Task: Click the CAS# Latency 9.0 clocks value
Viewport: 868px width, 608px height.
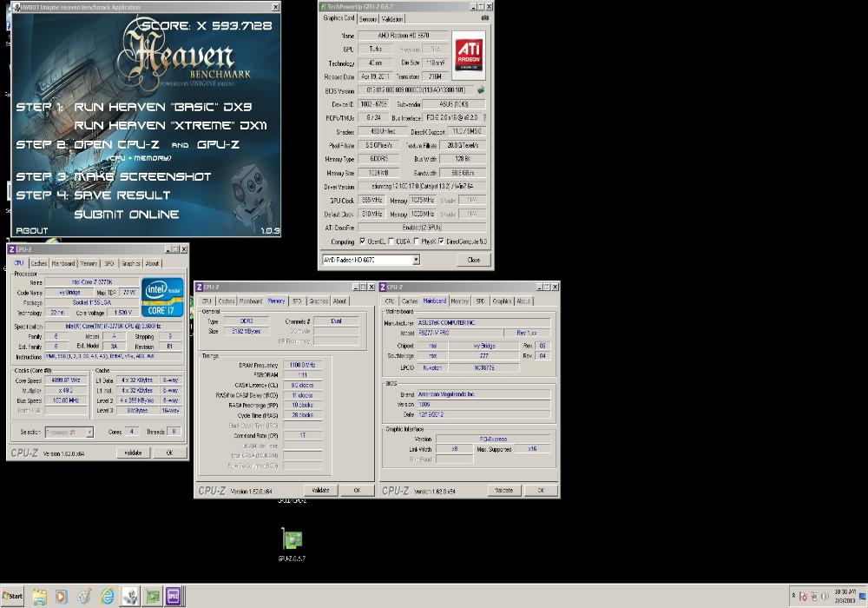Action: click(x=302, y=385)
